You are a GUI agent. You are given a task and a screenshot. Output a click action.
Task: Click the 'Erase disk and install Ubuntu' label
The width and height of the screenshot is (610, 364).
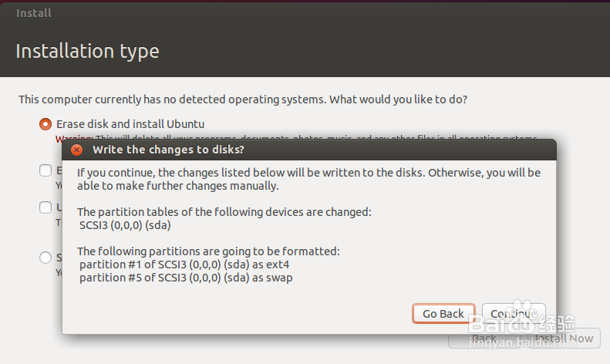click(130, 124)
